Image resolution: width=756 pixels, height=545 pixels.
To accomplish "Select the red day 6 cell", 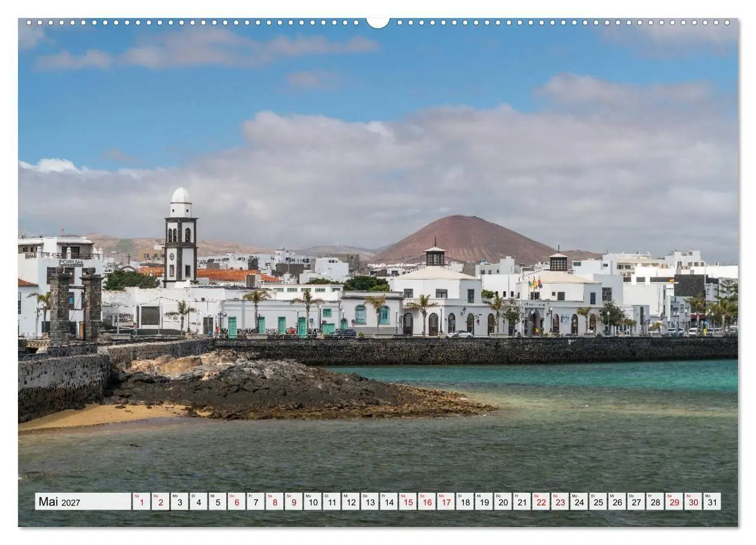I will tap(236, 502).
